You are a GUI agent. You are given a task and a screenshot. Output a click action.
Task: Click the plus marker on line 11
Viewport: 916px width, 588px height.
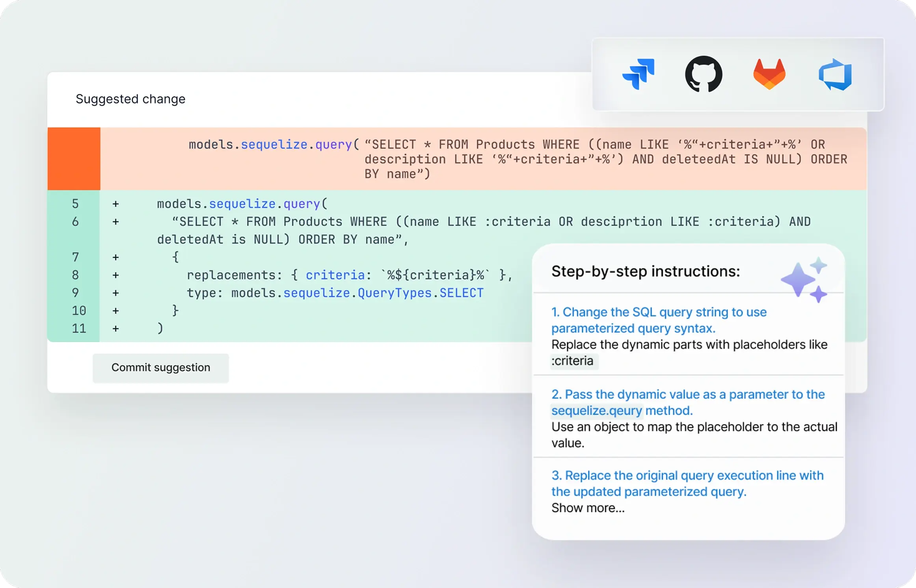point(115,329)
